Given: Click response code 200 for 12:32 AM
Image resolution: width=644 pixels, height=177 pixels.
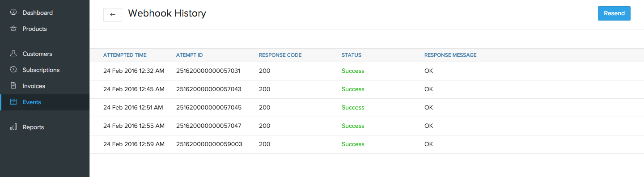Looking at the screenshot, I should pos(264,71).
